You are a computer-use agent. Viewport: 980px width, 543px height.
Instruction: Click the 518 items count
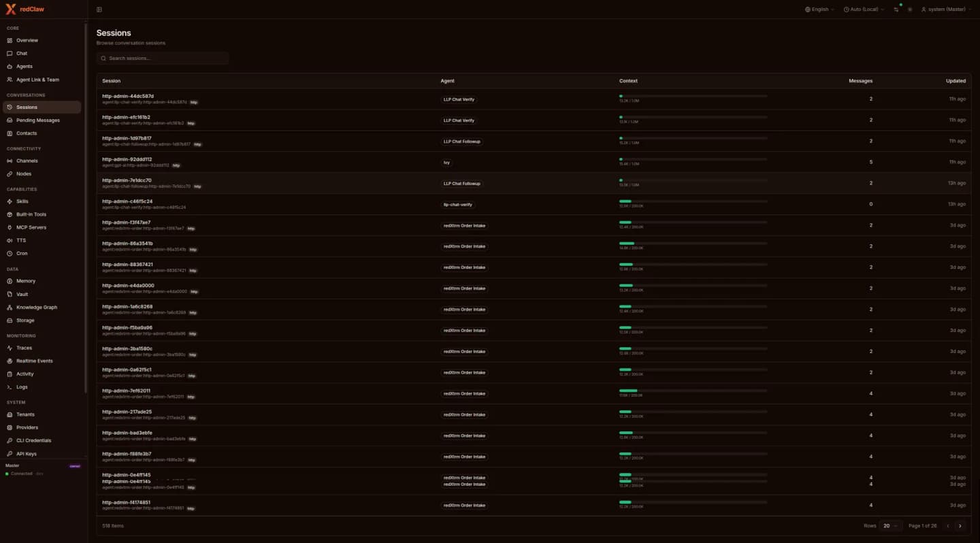[113, 526]
